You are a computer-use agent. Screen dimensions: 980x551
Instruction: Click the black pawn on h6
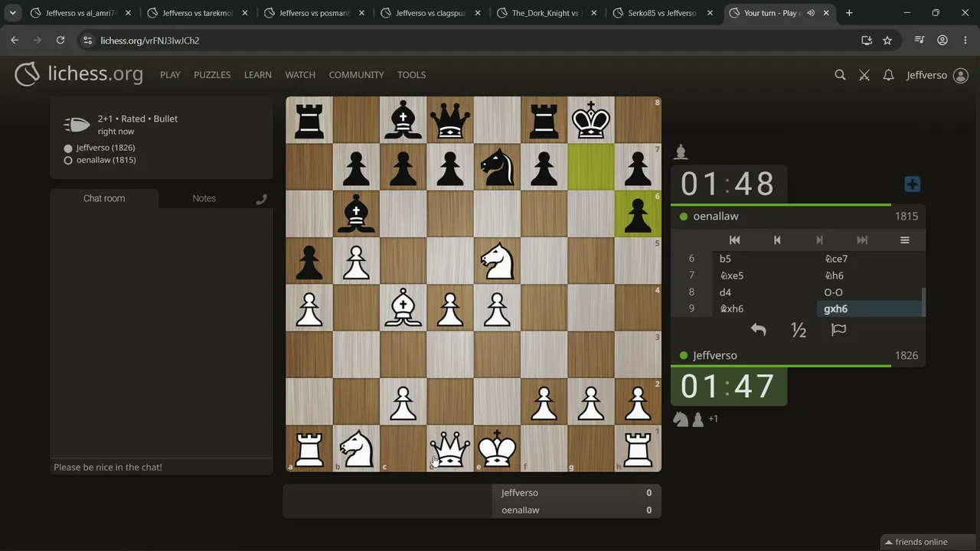[x=638, y=214]
